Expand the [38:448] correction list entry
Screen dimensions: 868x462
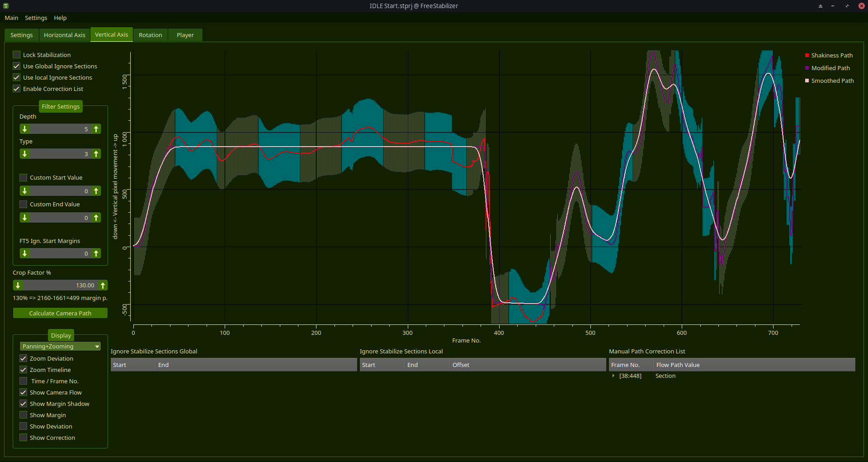tap(613, 376)
